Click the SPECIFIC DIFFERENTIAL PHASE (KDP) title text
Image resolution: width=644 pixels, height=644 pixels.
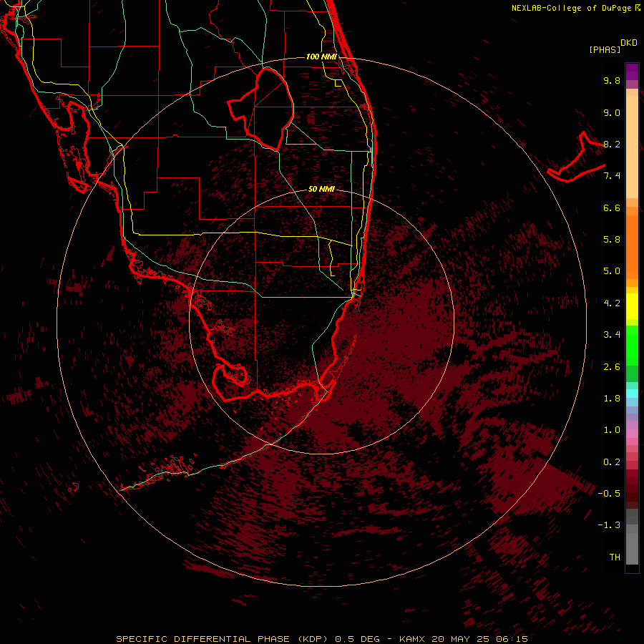coord(223,639)
